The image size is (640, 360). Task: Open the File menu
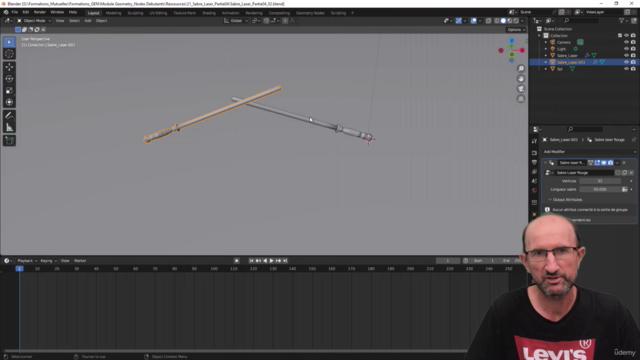click(15, 12)
